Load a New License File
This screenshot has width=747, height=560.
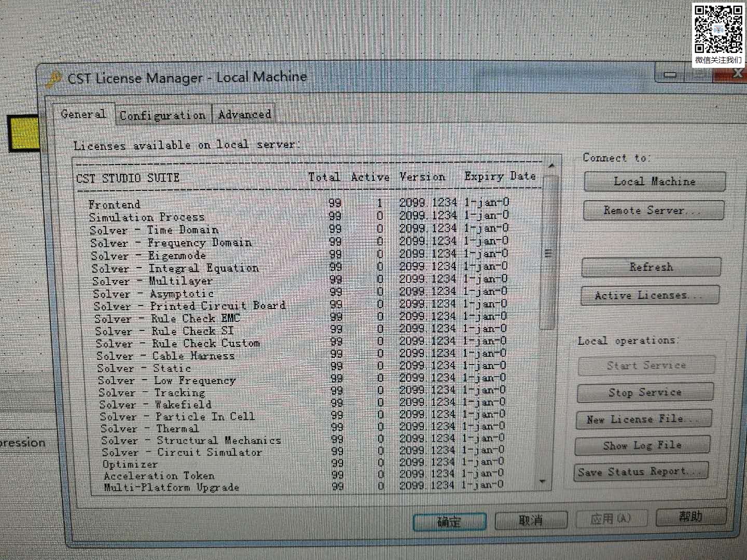(x=643, y=419)
